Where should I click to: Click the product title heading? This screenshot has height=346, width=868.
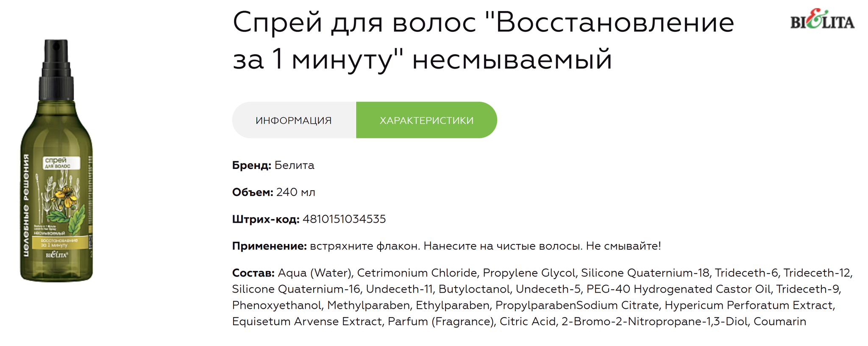coord(483,41)
